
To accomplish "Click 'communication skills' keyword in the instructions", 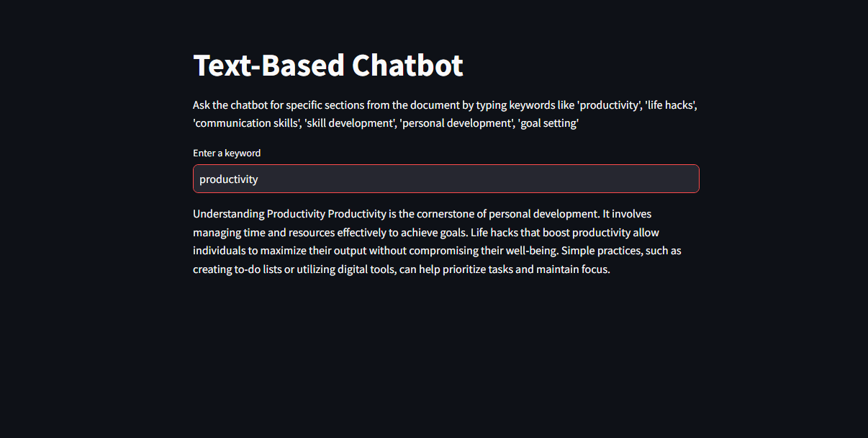I will pos(246,123).
